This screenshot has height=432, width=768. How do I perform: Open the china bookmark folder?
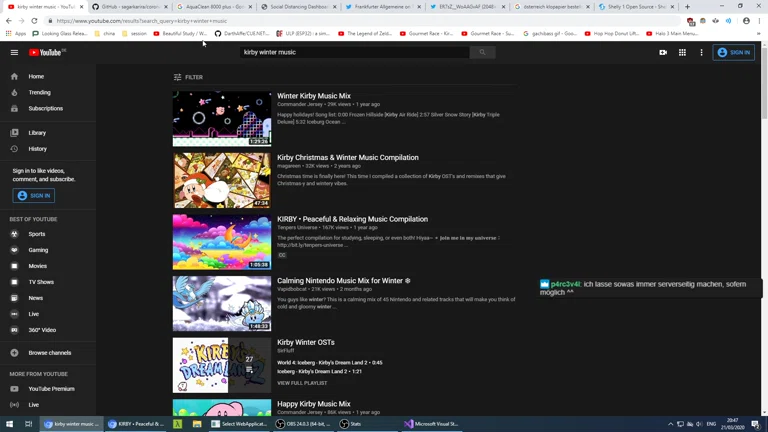[x=104, y=34]
